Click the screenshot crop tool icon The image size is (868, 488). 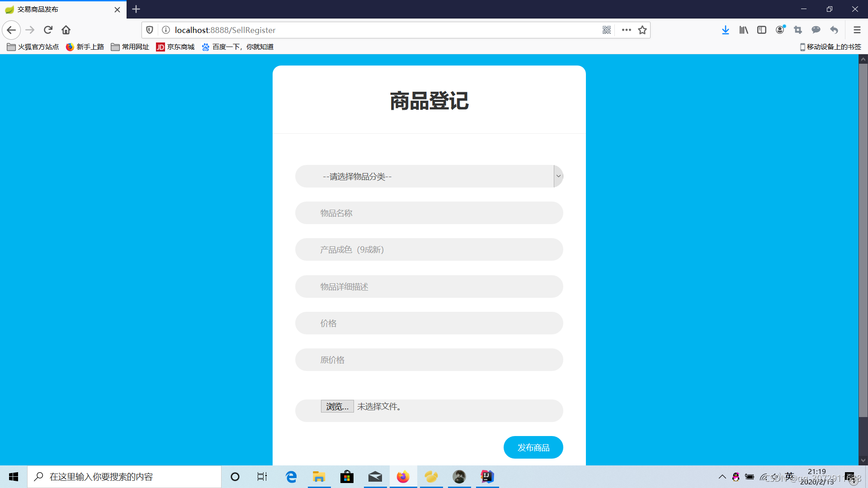coord(798,30)
